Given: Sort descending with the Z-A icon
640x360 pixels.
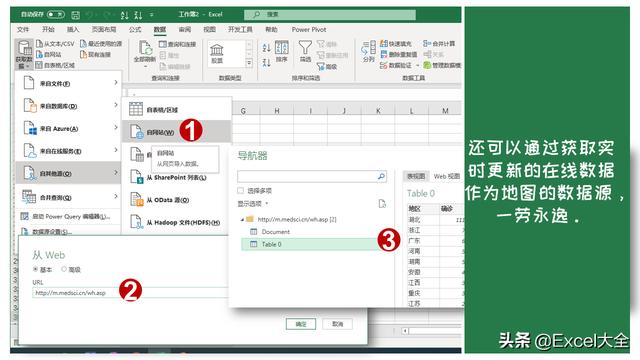Looking at the screenshot, I should point(266,62).
